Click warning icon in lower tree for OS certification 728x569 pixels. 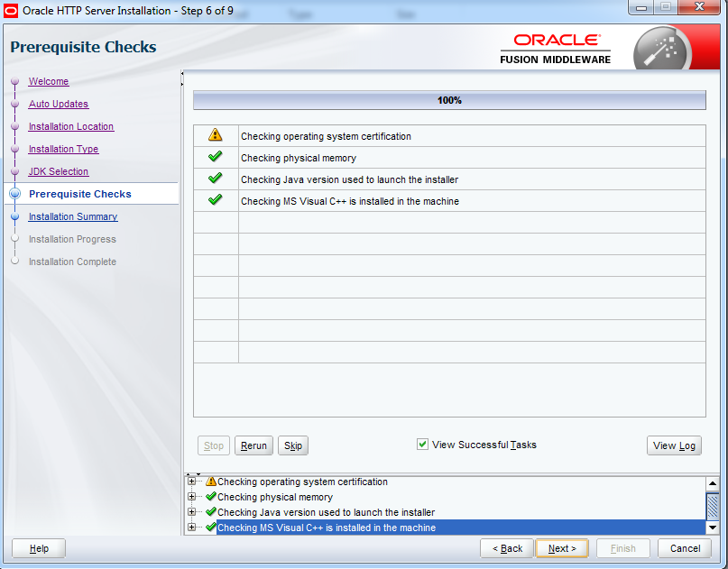pyautogui.click(x=211, y=482)
